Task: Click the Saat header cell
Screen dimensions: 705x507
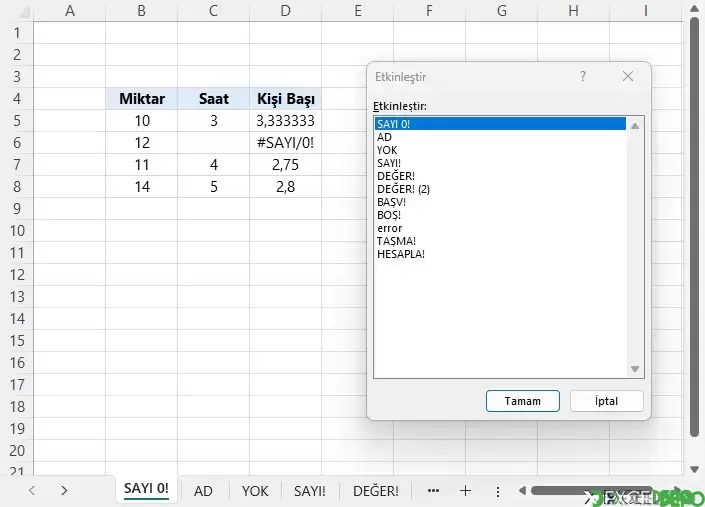Action: pos(214,98)
